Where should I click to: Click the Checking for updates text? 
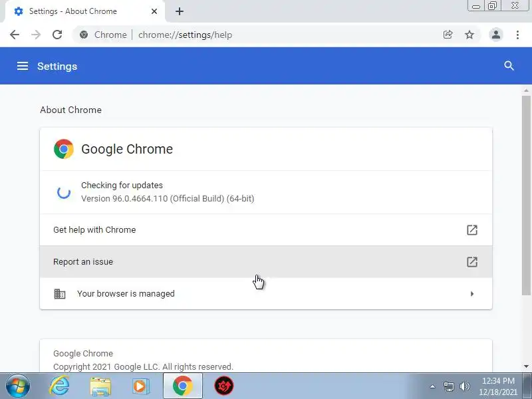pyautogui.click(x=122, y=186)
